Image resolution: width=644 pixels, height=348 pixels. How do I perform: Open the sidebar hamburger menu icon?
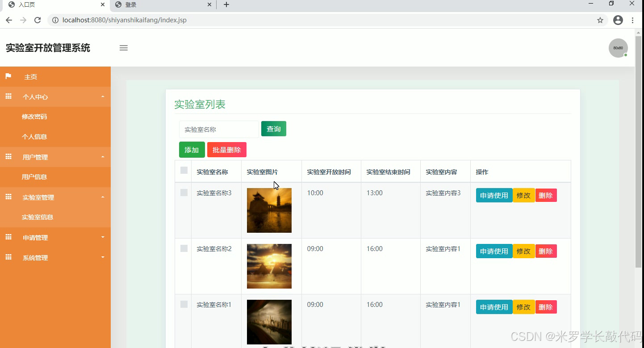pos(123,48)
